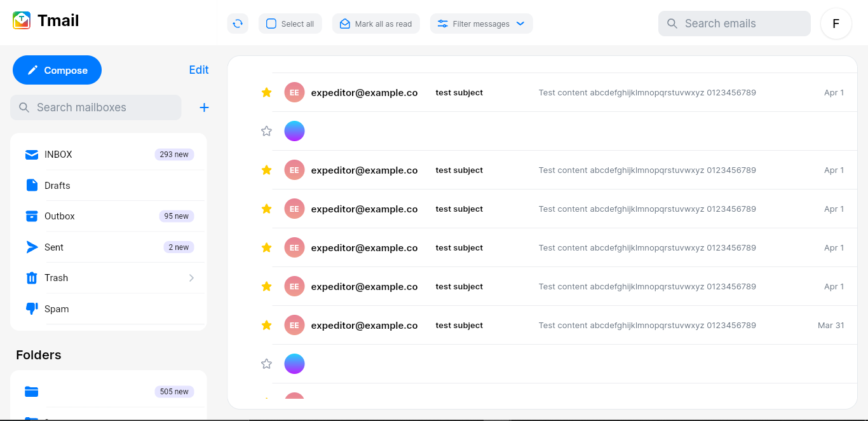This screenshot has height=421, width=868.
Task: Click the Outbox mailbox icon
Action: 32,216
